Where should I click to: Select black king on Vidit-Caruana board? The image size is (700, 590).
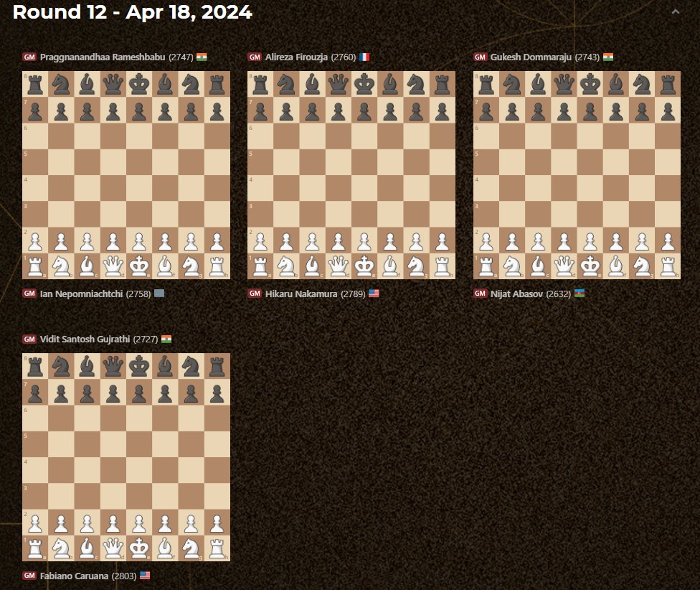(139, 366)
